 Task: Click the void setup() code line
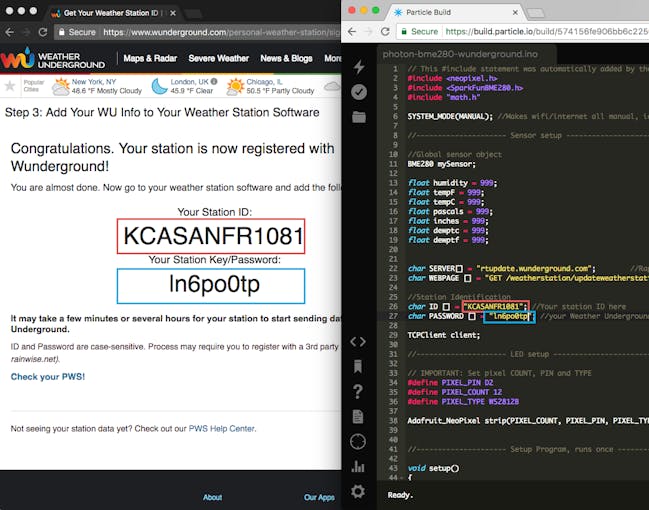(433, 468)
